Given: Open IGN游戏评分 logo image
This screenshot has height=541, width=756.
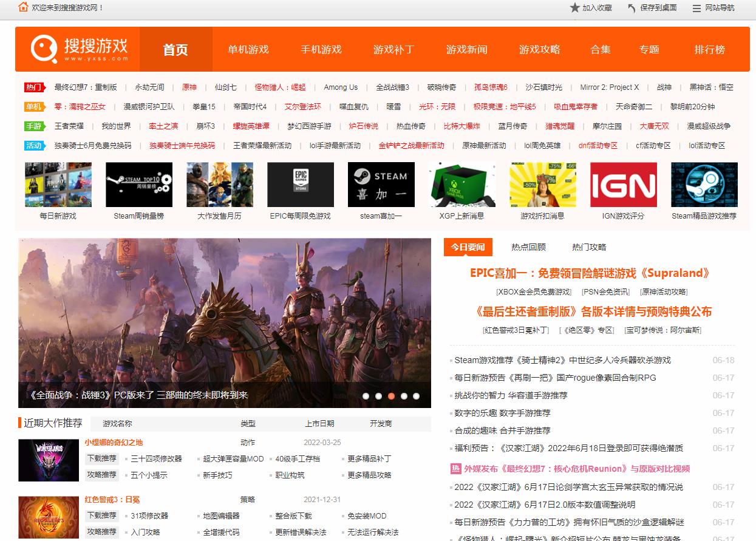Looking at the screenshot, I should coord(624,185).
